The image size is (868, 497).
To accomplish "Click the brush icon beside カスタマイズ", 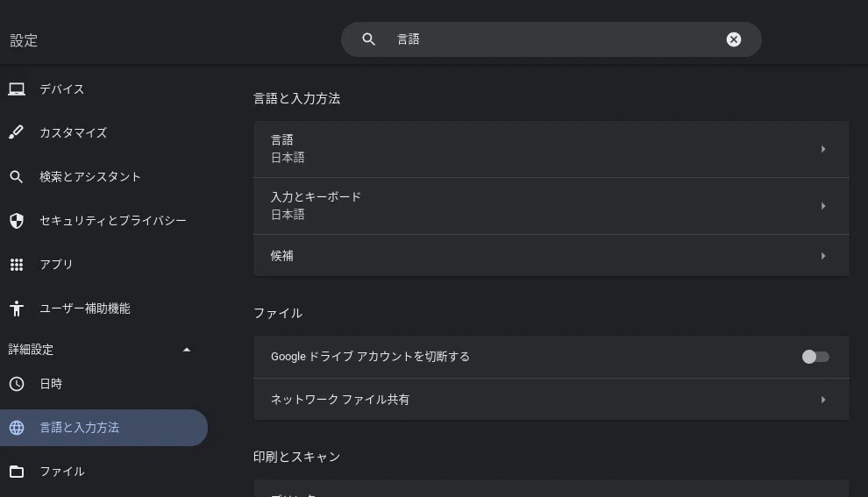I will [17, 133].
